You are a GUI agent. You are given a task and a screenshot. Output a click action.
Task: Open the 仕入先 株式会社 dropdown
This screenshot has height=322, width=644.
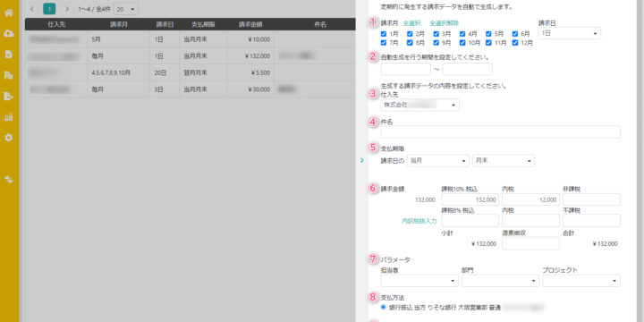(420, 106)
